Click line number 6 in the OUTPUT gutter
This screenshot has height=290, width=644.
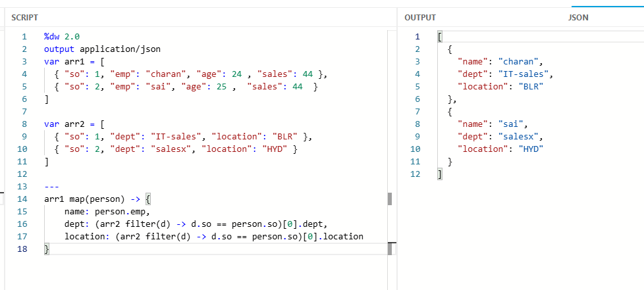point(417,99)
